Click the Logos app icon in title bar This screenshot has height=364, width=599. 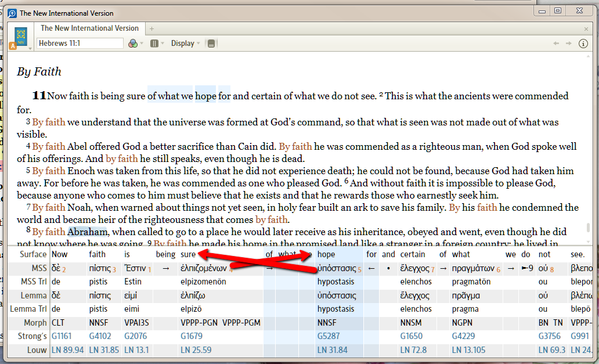click(12, 13)
